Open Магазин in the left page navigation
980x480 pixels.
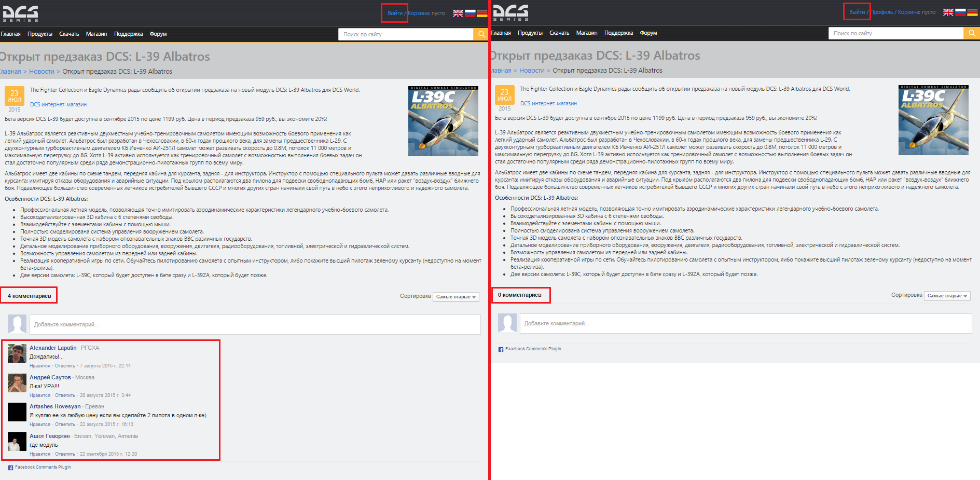96,34
